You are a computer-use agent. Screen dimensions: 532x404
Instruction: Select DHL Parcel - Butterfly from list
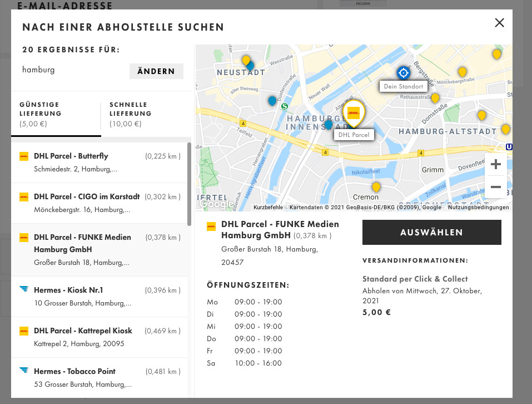pos(100,162)
